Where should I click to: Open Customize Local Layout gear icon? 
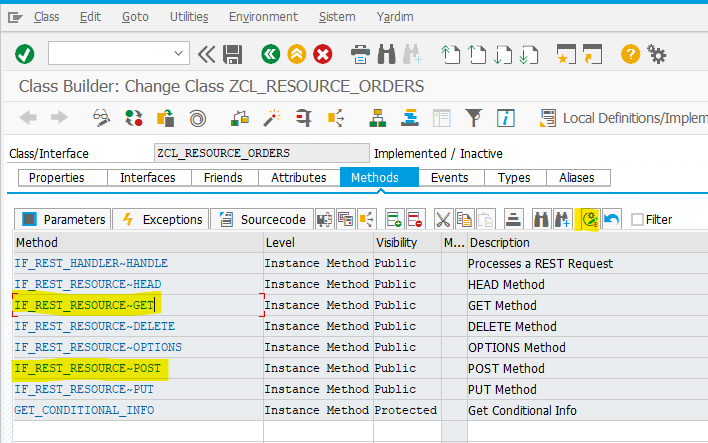657,54
